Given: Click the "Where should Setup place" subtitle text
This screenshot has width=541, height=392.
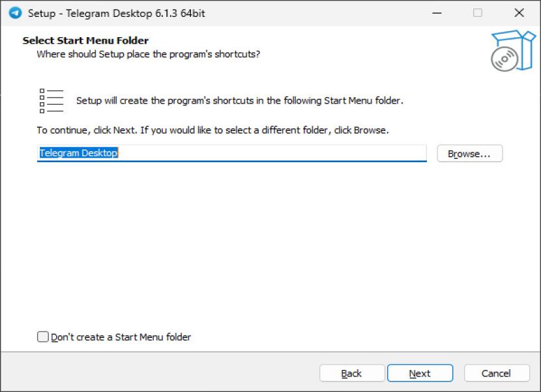Looking at the screenshot, I should 148,54.
